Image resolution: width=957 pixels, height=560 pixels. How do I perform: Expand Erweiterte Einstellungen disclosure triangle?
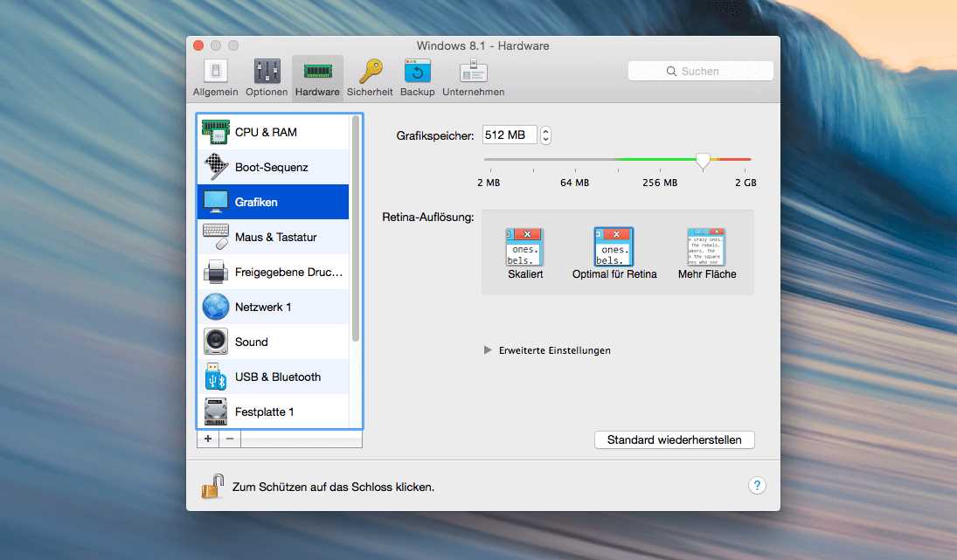488,350
